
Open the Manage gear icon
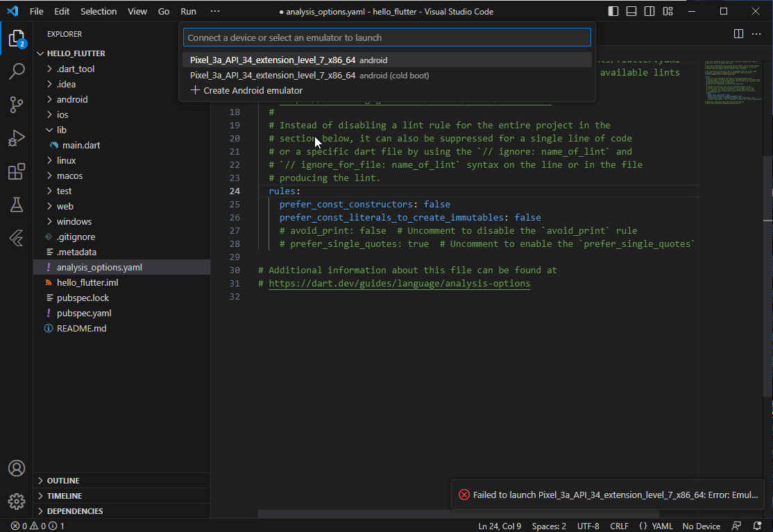16,501
